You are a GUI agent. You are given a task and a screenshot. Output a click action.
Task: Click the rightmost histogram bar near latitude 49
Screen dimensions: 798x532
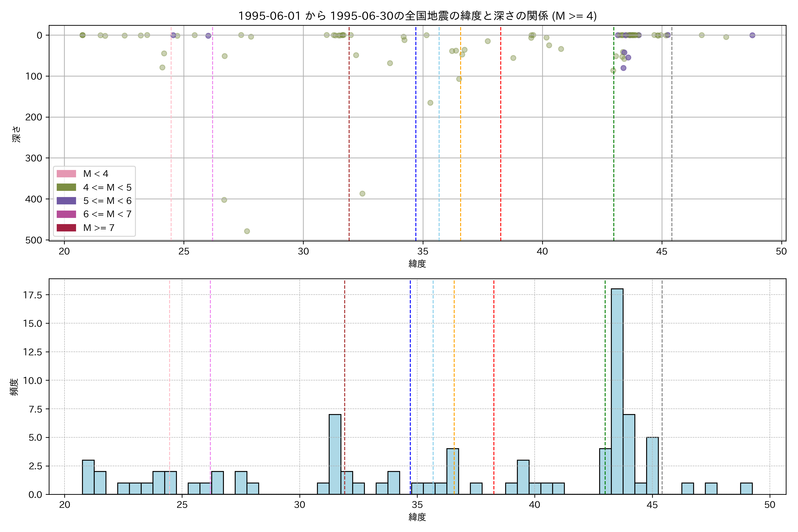pyautogui.click(x=746, y=489)
